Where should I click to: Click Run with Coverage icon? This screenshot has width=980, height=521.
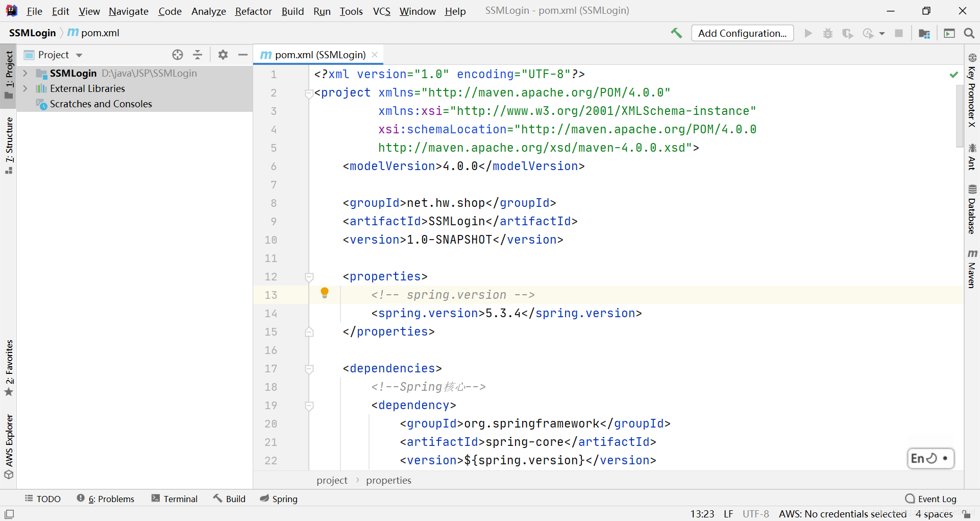click(848, 33)
